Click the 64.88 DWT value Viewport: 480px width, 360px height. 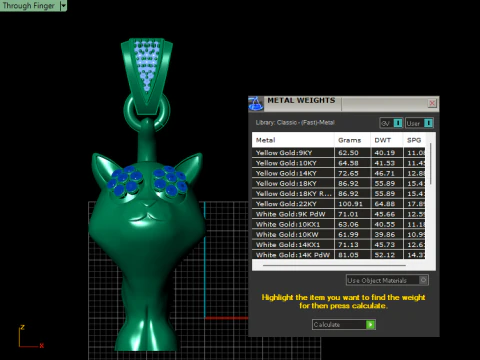click(x=385, y=204)
